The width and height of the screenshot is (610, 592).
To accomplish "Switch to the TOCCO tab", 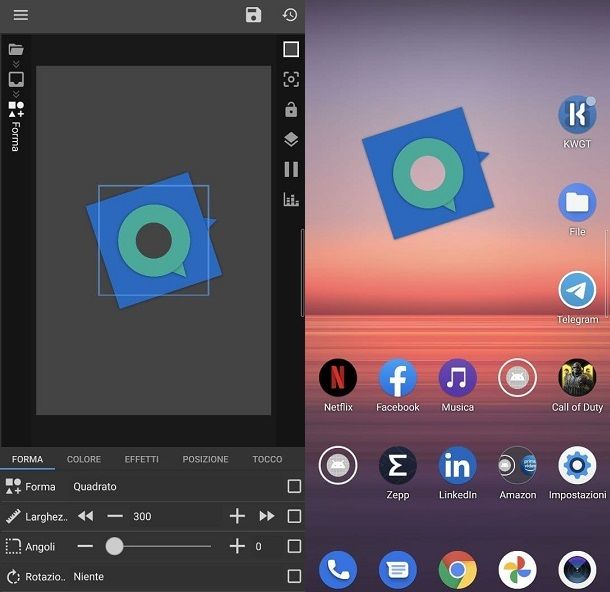I will (267, 459).
